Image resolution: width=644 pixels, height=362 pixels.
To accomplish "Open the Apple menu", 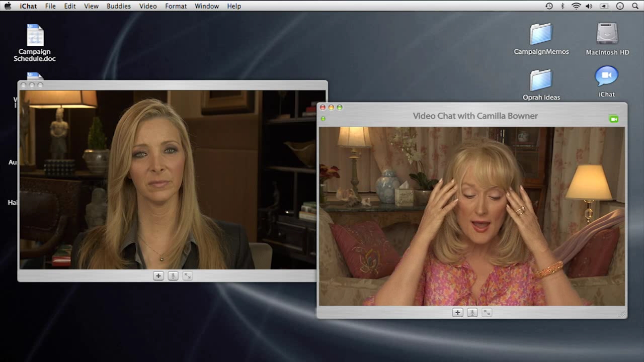I will coord(8,6).
